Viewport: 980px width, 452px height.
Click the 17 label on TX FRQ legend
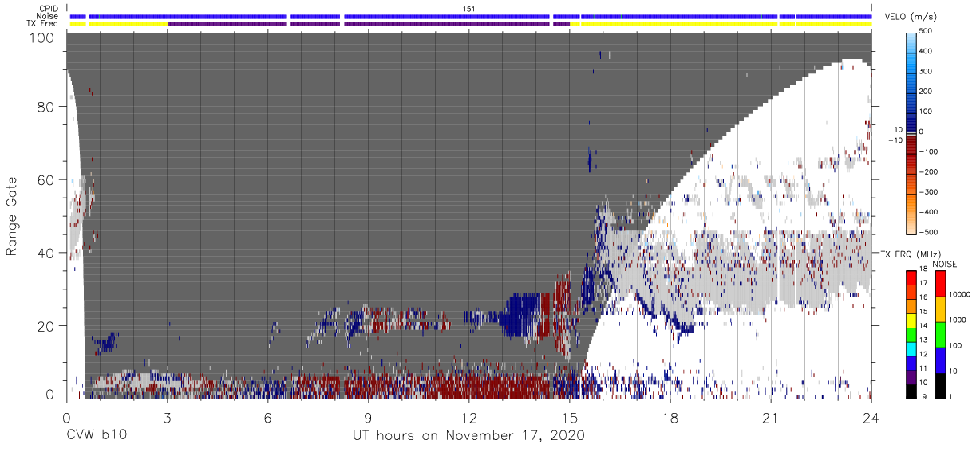(x=923, y=285)
